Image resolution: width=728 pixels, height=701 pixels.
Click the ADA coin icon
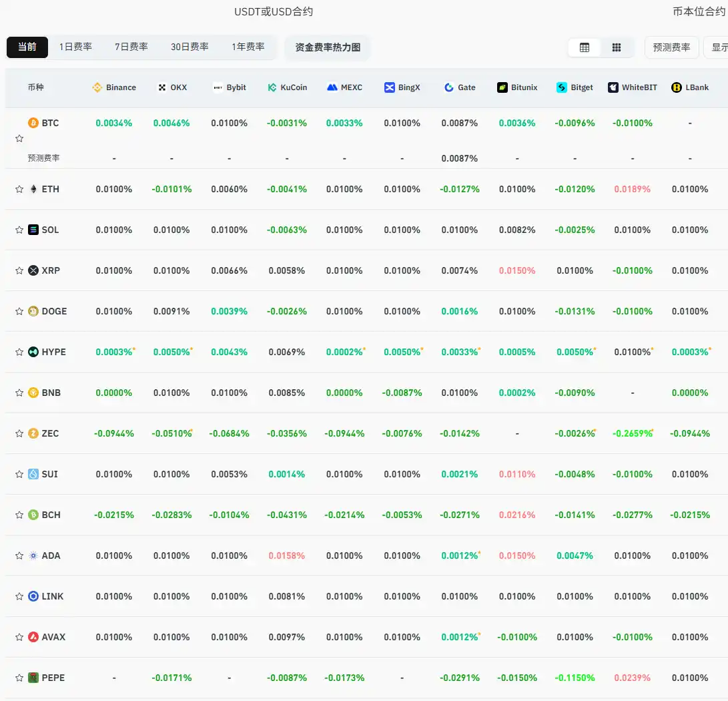33,555
